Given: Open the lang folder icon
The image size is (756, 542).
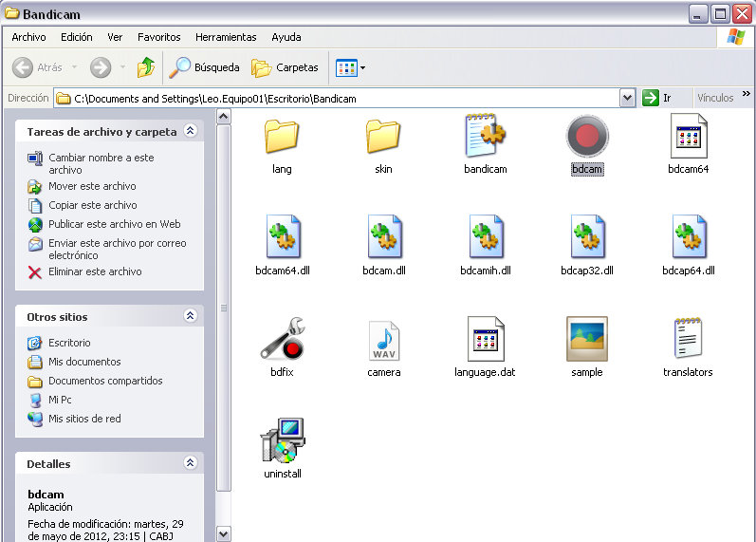Looking at the screenshot, I should [x=282, y=137].
